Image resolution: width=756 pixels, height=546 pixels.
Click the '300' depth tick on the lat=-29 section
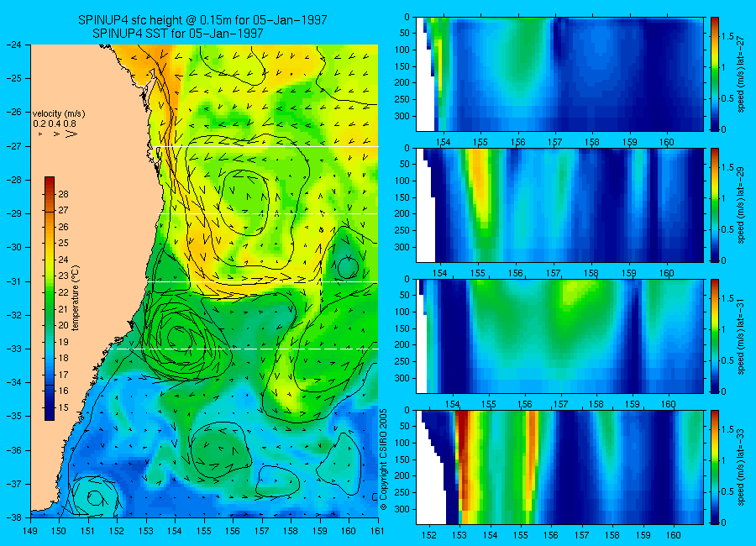pos(403,247)
